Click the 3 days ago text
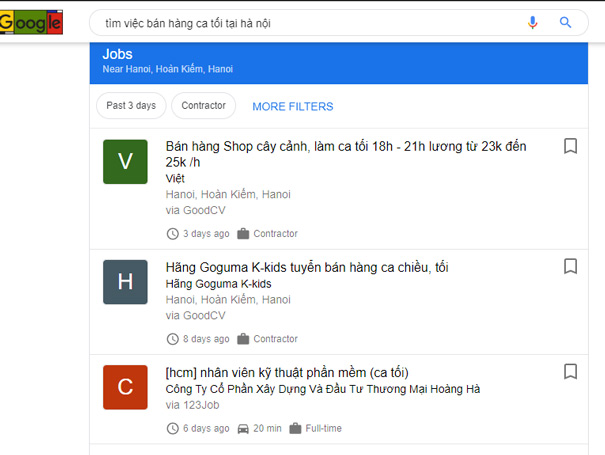The width and height of the screenshot is (605, 455). 206,233
